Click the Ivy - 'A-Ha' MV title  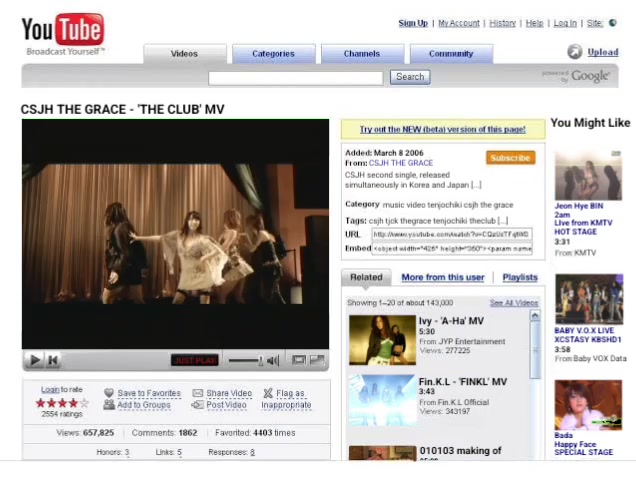click(451, 321)
